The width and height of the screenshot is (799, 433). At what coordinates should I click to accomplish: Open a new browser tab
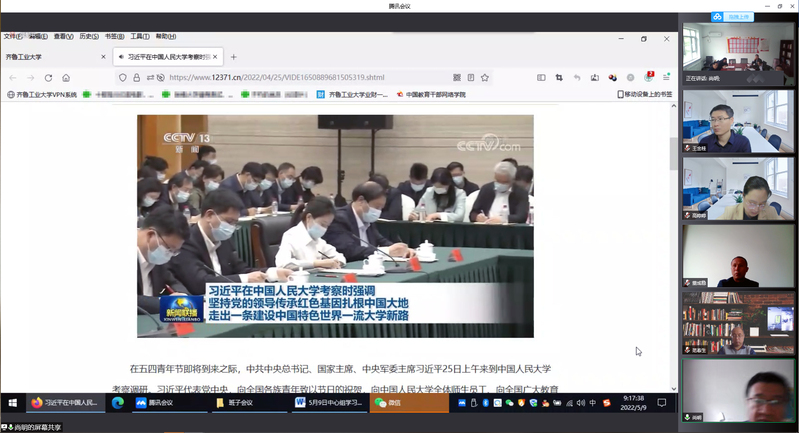click(x=233, y=57)
